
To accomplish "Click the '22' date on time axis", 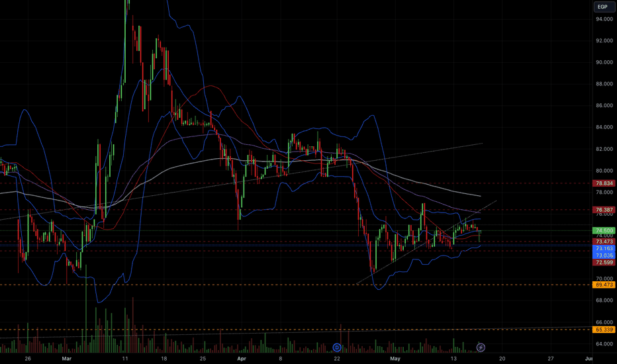I will (337, 359).
